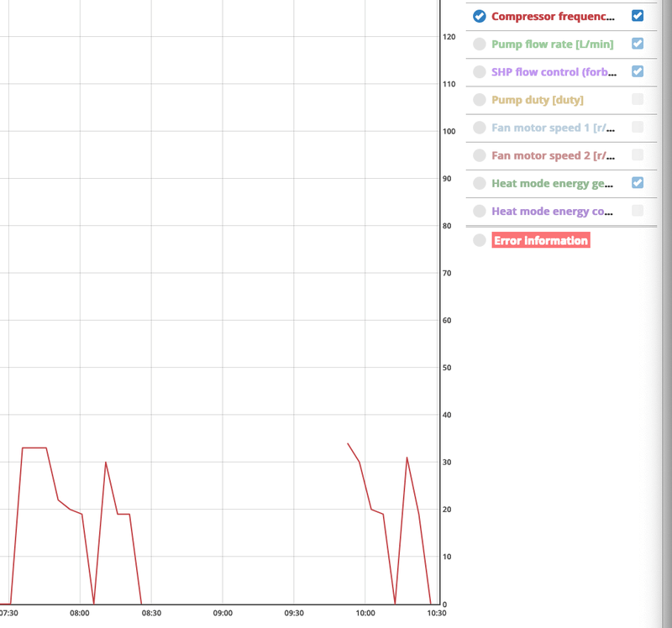Click the Fan motor speed 1 label

(x=553, y=128)
